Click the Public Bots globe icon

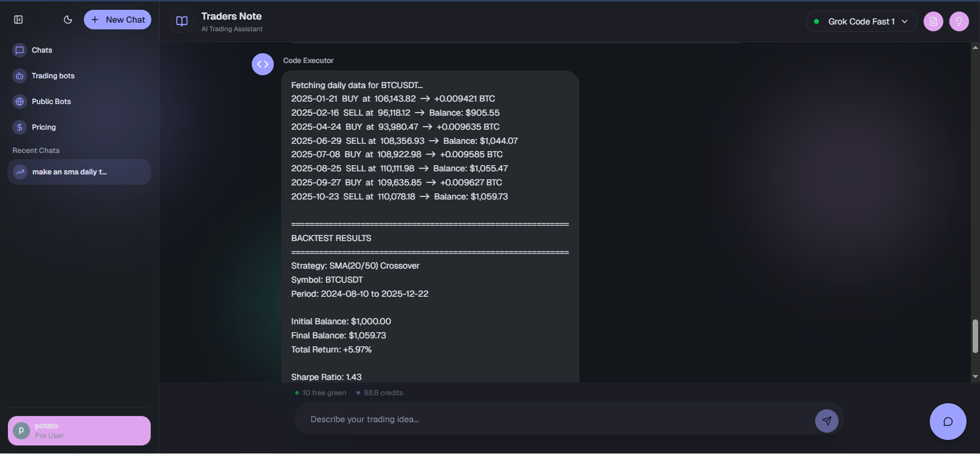click(x=20, y=102)
